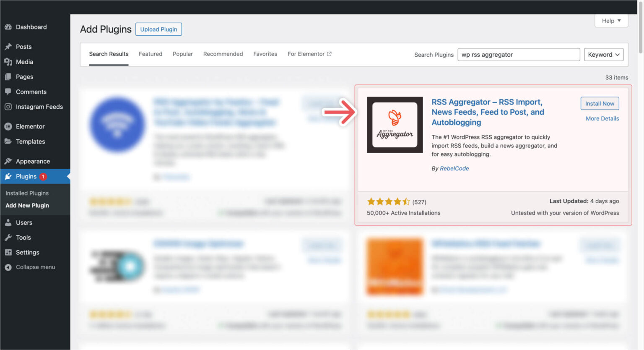Click the Comments speech bubble icon

pyautogui.click(x=8, y=91)
